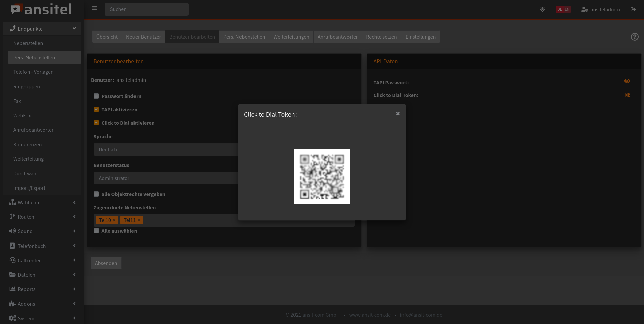Viewport: 644px width, 324px height.
Task: Show Click to Dial Token QR icon
Action: click(628, 95)
